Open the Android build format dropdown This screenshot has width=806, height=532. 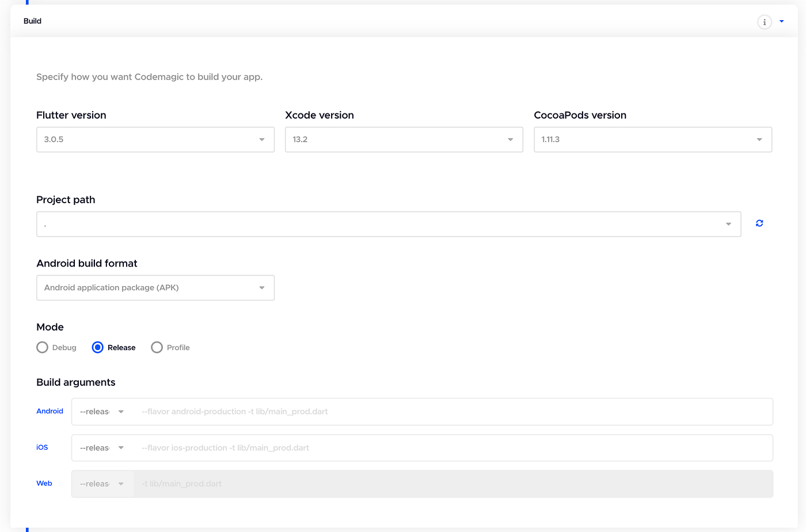pyautogui.click(x=155, y=288)
